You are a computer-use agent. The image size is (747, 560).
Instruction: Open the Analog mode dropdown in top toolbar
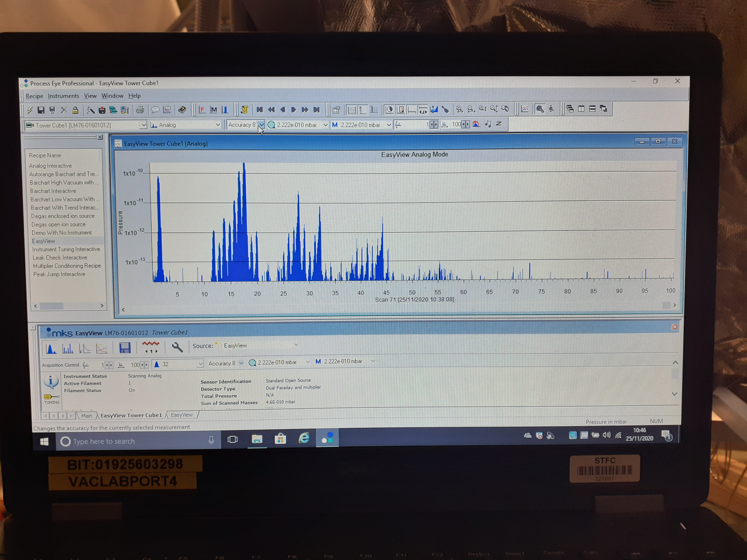(x=218, y=125)
